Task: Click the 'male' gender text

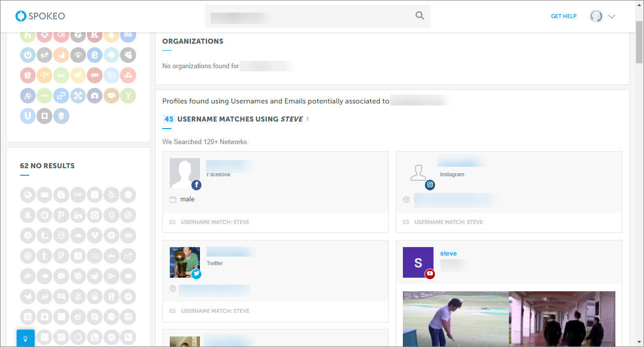Action: pyautogui.click(x=187, y=199)
